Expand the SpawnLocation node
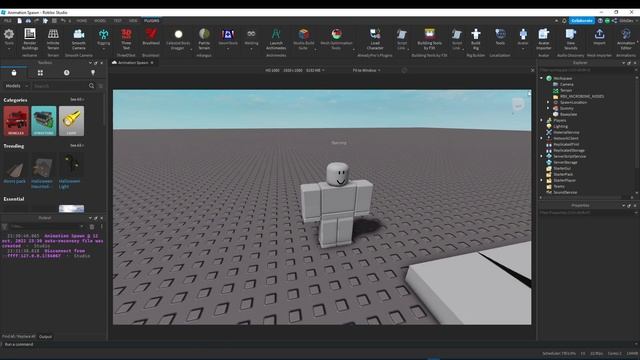 click(x=548, y=102)
